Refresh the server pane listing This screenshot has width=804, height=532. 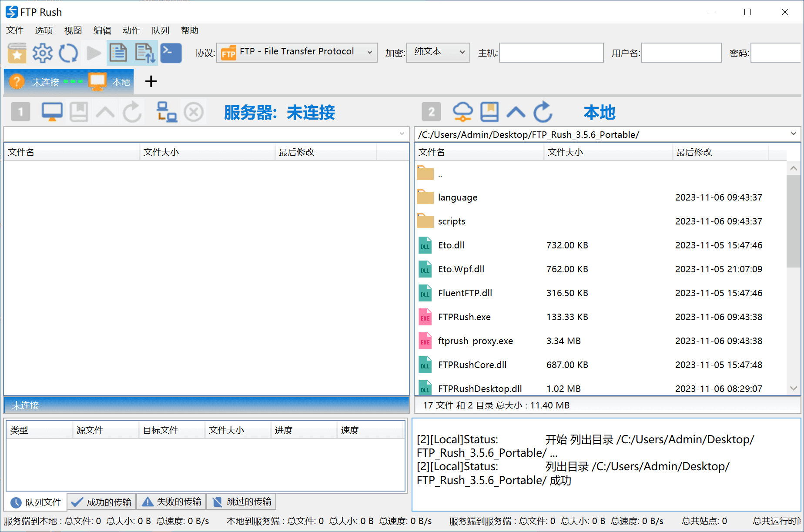coord(132,112)
